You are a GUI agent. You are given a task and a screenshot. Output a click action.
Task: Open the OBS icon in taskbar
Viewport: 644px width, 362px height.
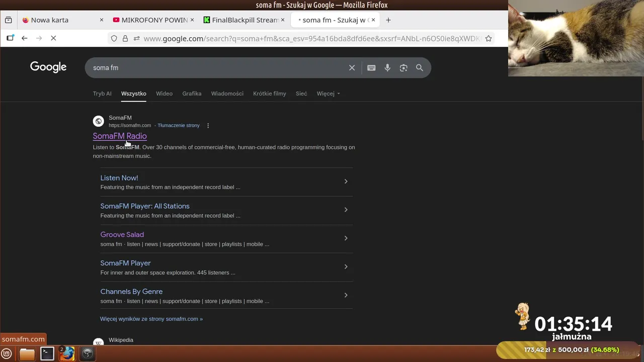tap(88, 354)
